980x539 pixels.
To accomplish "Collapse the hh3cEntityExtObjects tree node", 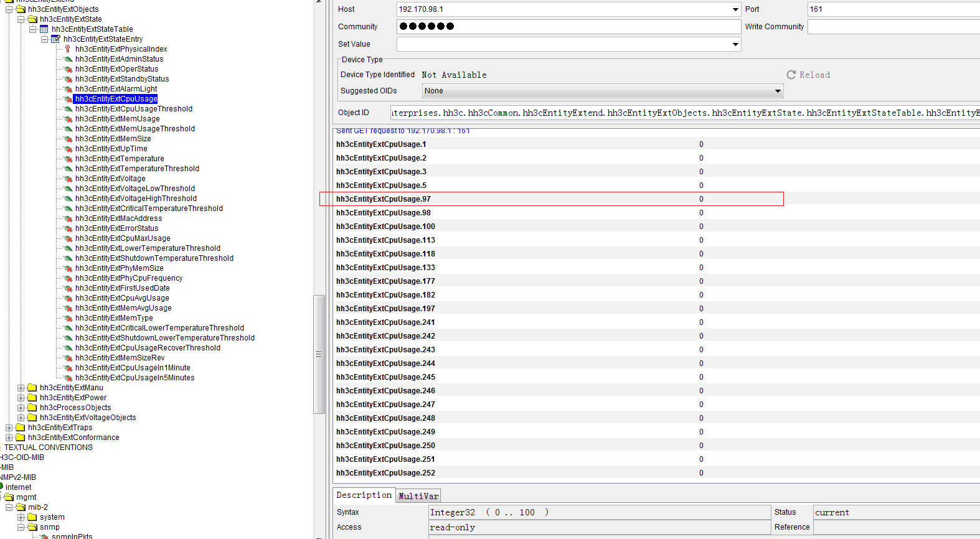I will click(x=9, y=9).
